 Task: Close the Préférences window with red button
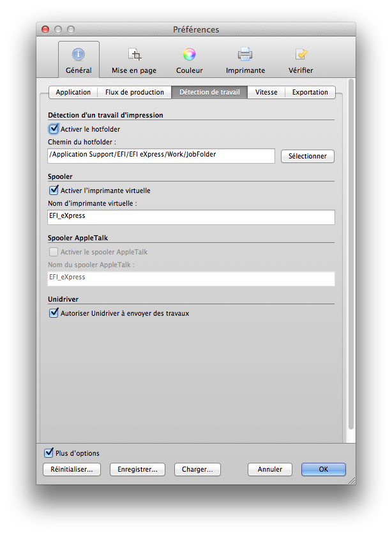[45, 29]
